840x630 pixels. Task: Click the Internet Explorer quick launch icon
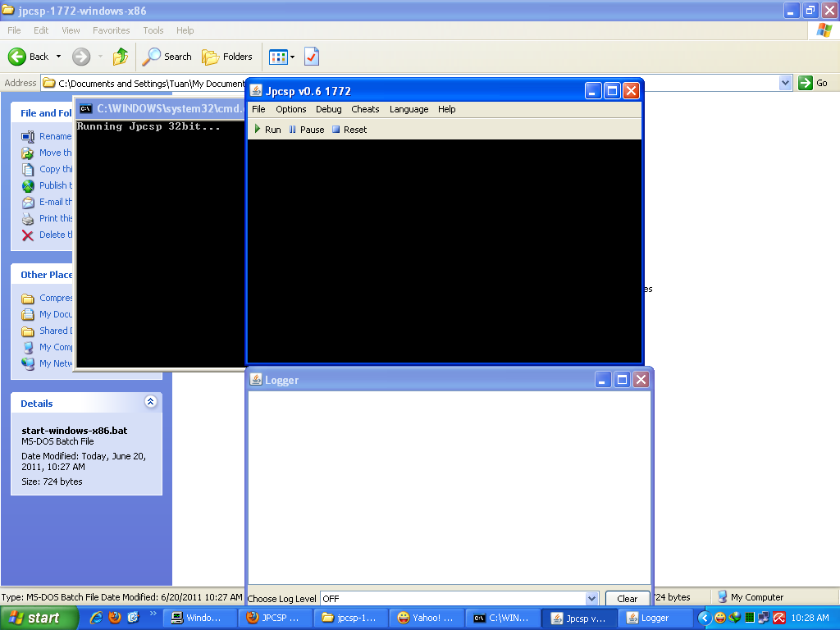(x=96, y=618)
